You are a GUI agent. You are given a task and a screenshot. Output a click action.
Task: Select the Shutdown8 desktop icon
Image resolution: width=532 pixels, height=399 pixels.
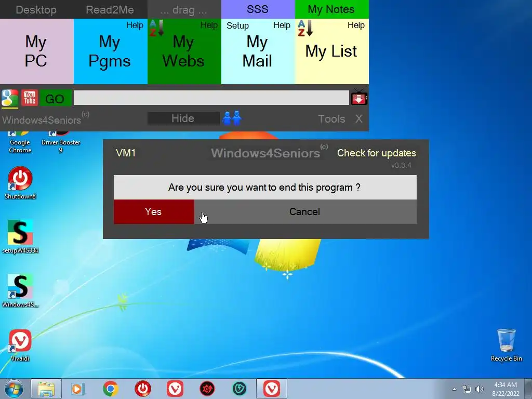click(x=20, y=182)
